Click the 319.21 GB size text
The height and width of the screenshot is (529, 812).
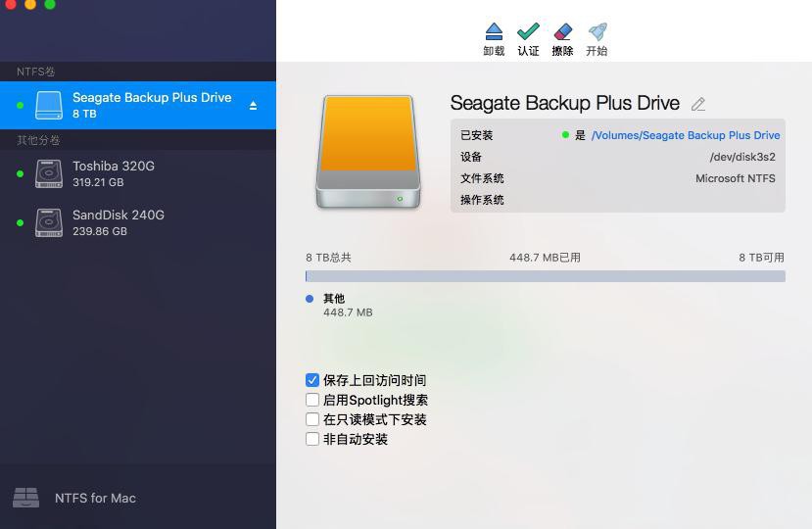98,182
